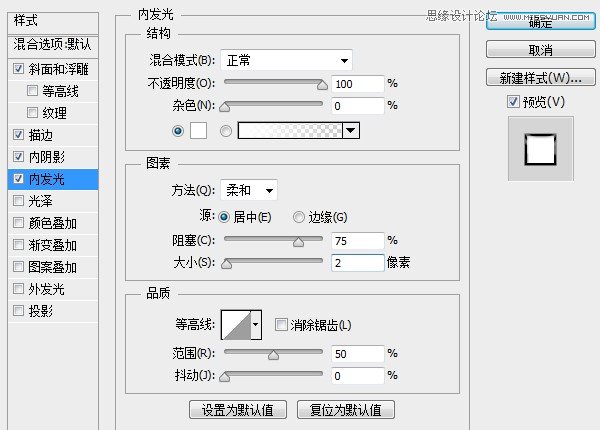The image size is (600, 430).
Task: Open the 方法 technique dropdown
Action: [x=249, y=190]
